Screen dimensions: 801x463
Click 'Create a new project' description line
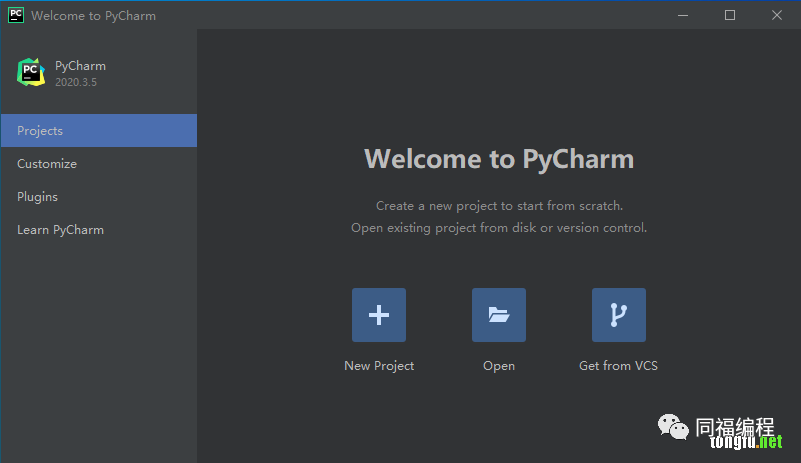(499, 206)
